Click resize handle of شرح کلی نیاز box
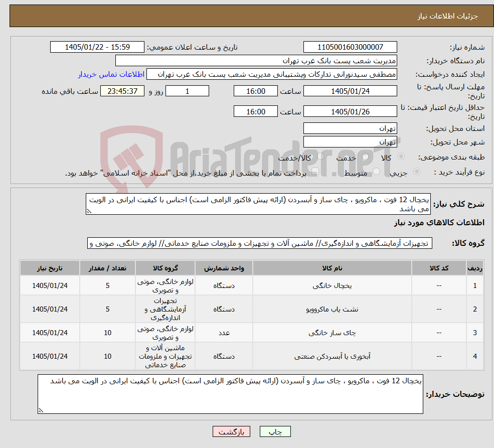 (x=89, y=211)
